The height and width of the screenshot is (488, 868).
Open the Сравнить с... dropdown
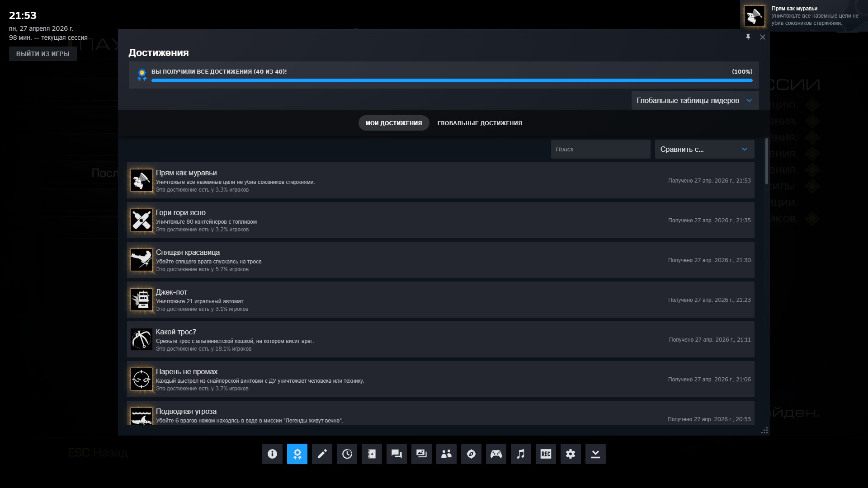(x=704, y=149)
